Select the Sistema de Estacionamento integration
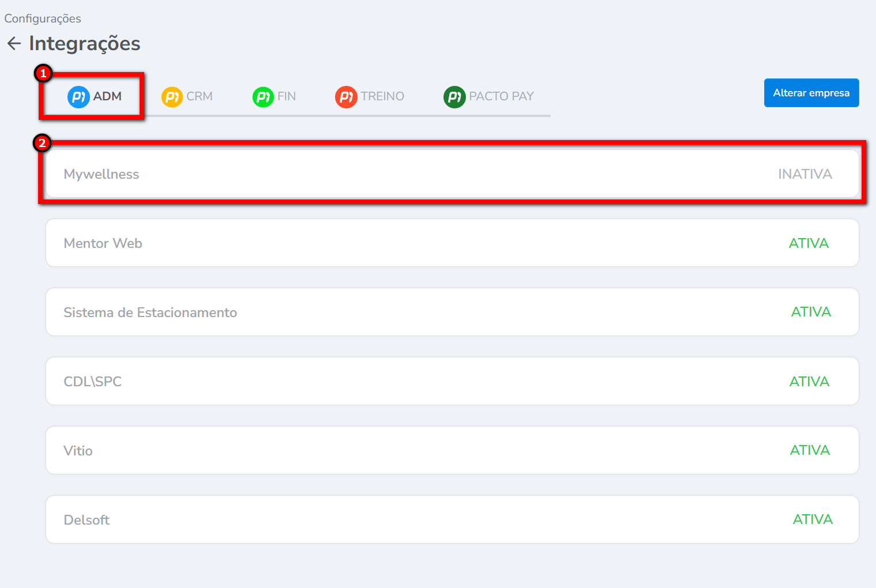 (151, 312)
